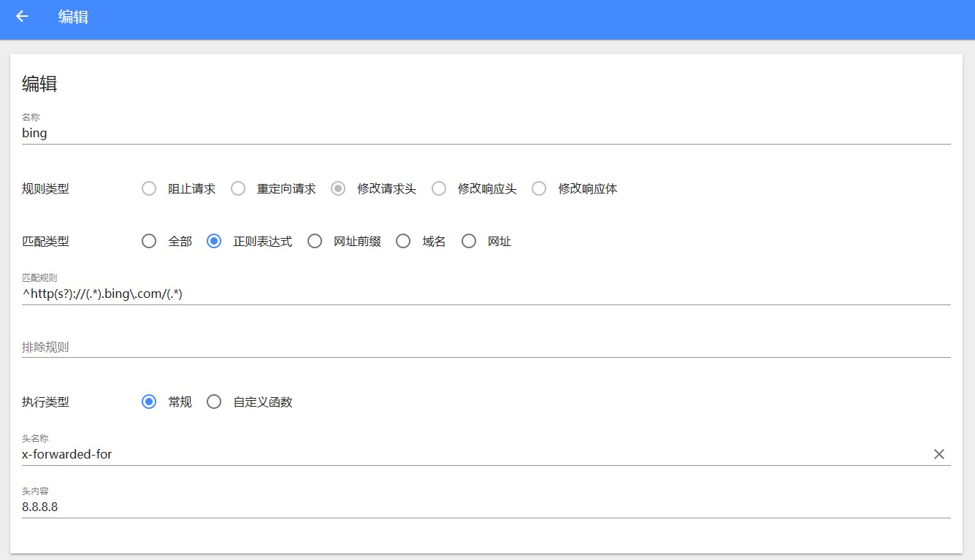Select the 网址 match type option

(469, 241)
